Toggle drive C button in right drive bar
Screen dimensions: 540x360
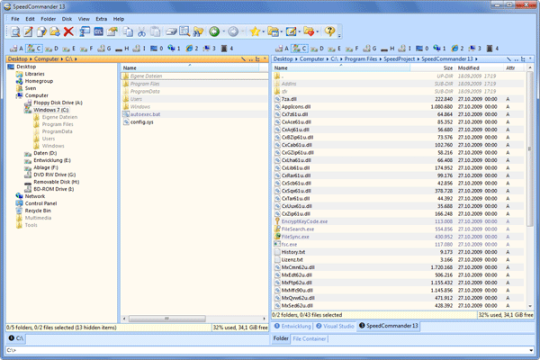pyautogui.click(x=299, y=49)
